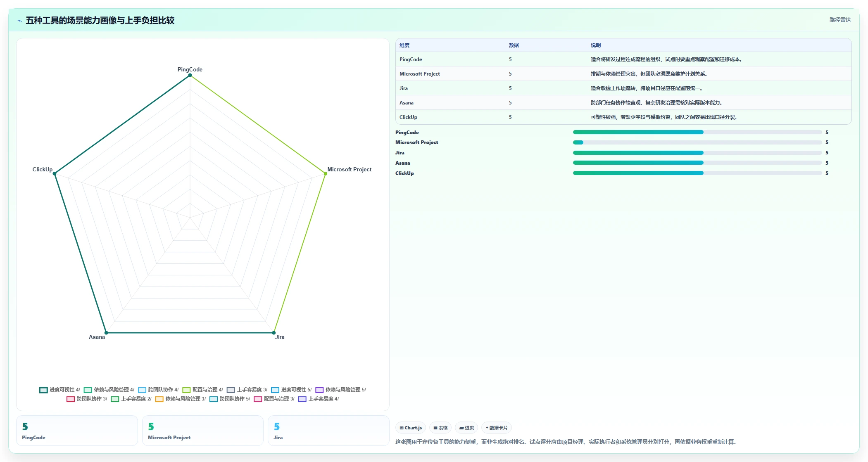This screenshot has width=868, height=462.
Task: Click the Jira progress bar
Action: 697,153
